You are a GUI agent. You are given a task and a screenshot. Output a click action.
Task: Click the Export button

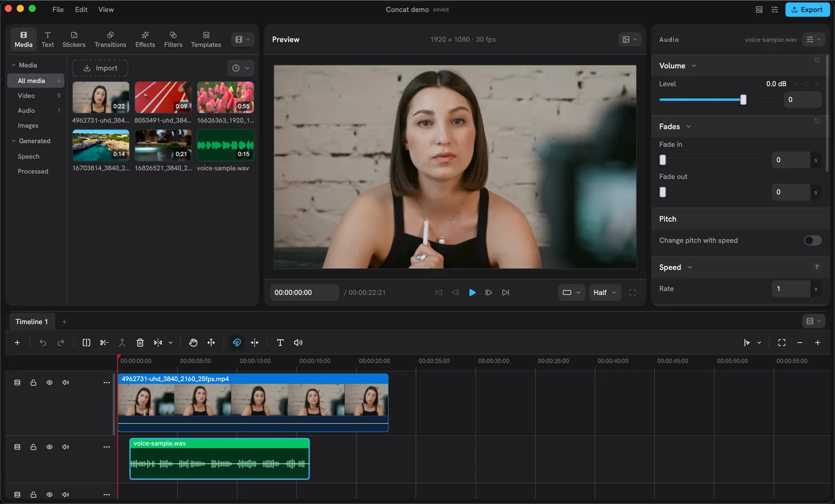coord(807,9)
